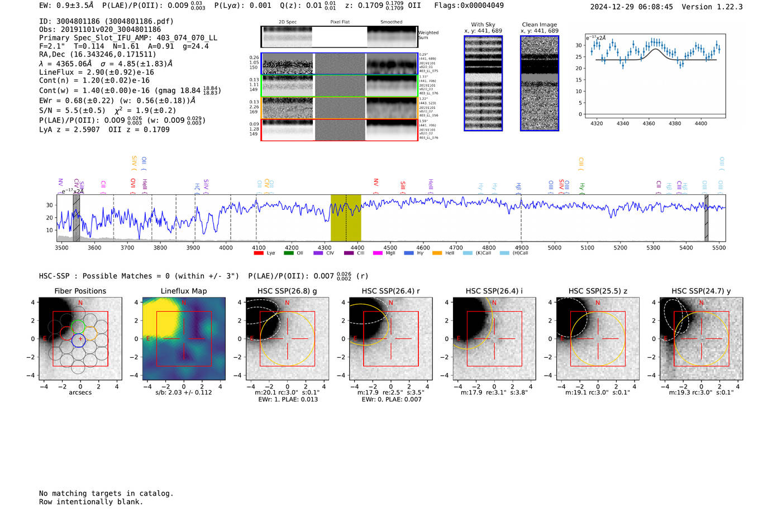The width and height of the screenshot is (782, 532).
Task: Click the red fiber circle in Fiber Positions
Action: (66, 333)
